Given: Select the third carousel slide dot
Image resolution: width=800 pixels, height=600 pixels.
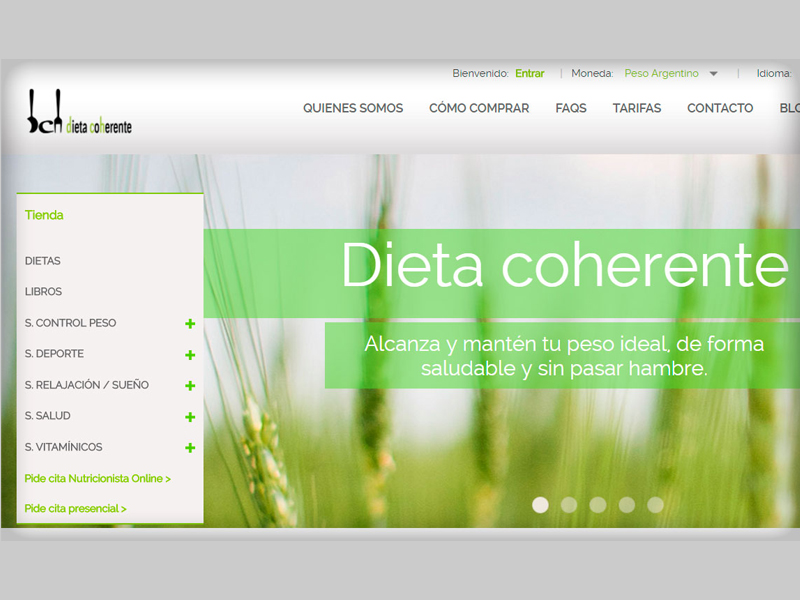Looking at the screenshot, I should click(598, 505).
